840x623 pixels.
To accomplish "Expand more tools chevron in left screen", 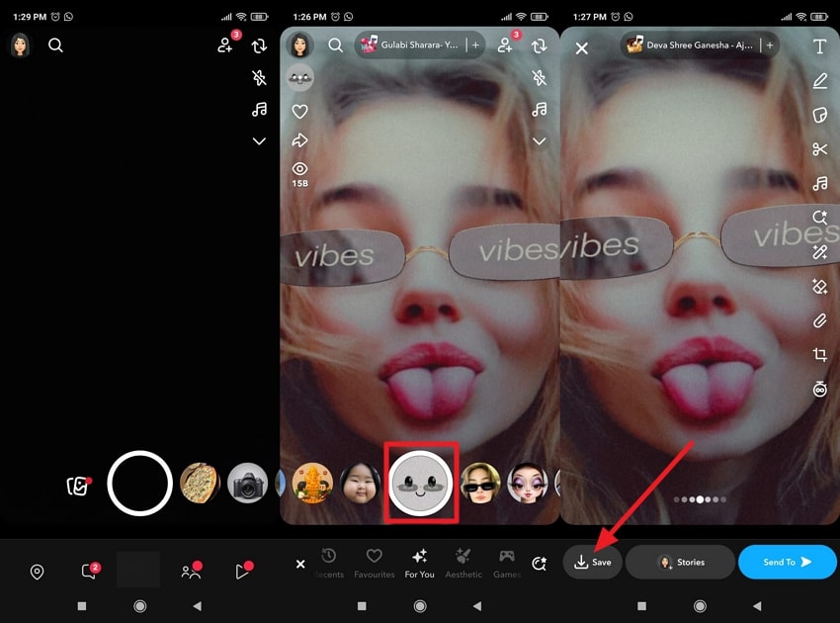I will point(259,141).
